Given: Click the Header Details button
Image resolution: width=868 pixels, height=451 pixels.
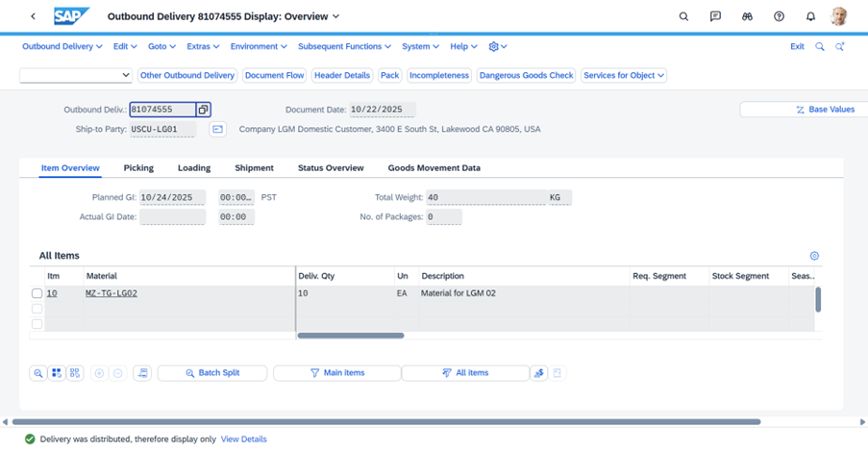Looking at the screenshot, I should 342,75.
